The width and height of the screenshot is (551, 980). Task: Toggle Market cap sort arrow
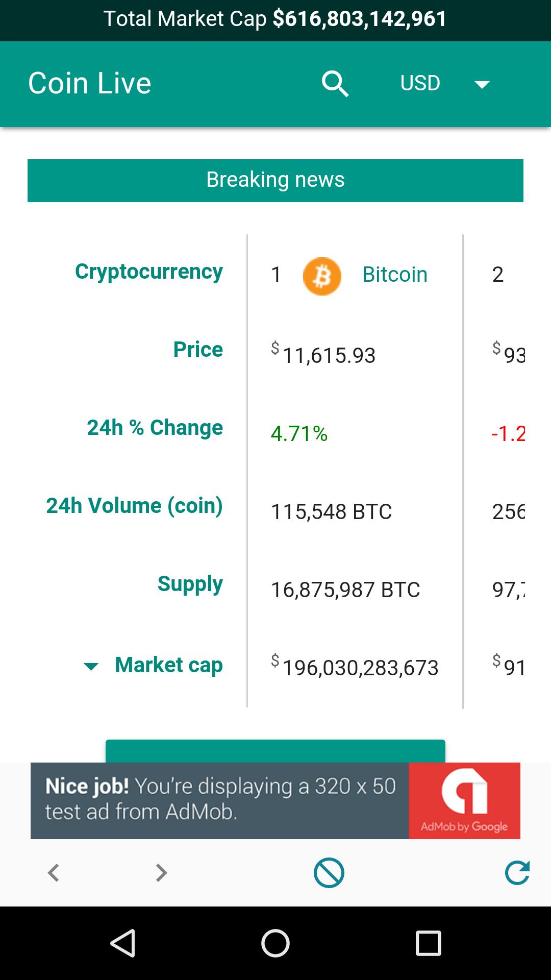click(91, 667)
